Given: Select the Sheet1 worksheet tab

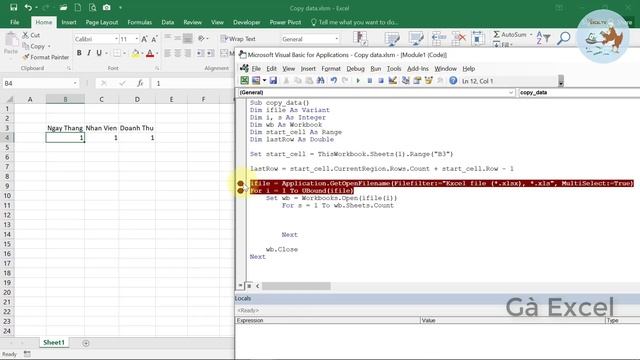Looking at the screenshot, I should click(54, 342).
